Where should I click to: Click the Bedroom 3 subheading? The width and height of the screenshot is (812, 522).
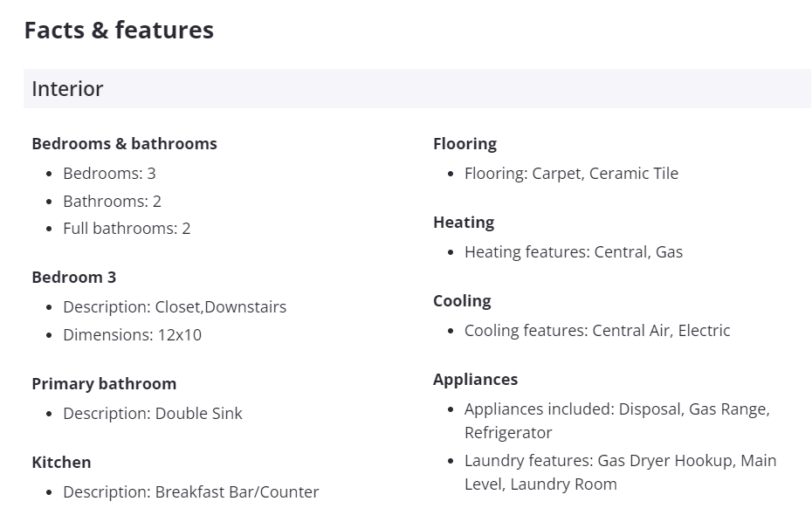point(73,278)
